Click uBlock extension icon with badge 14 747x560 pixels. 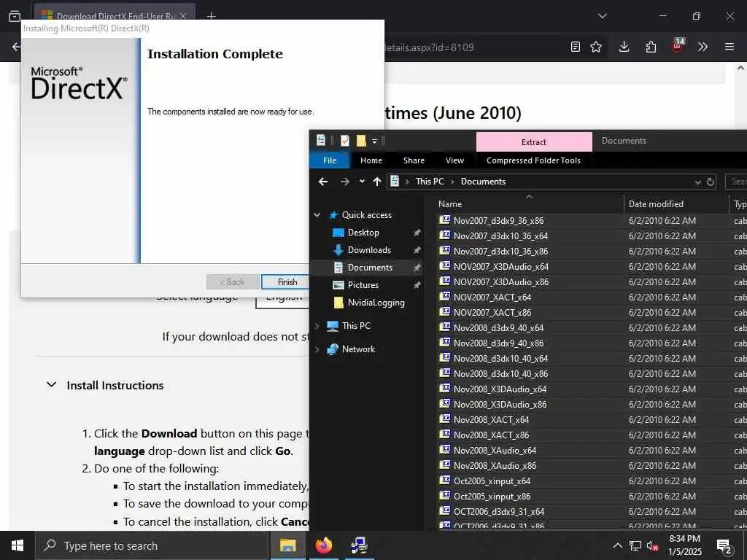(678, 46)
